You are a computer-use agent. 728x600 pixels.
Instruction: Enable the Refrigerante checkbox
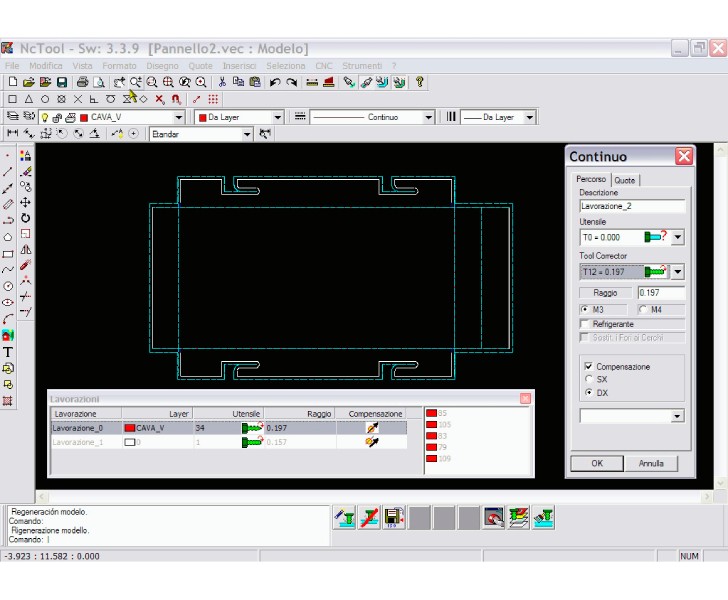coord(586,324)
